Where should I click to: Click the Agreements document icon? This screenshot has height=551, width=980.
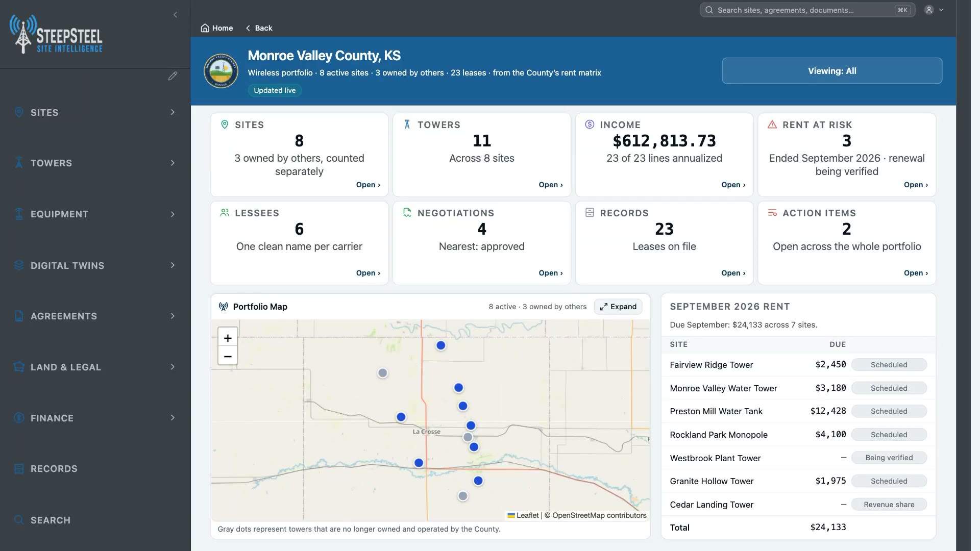(x=19, y=316)
